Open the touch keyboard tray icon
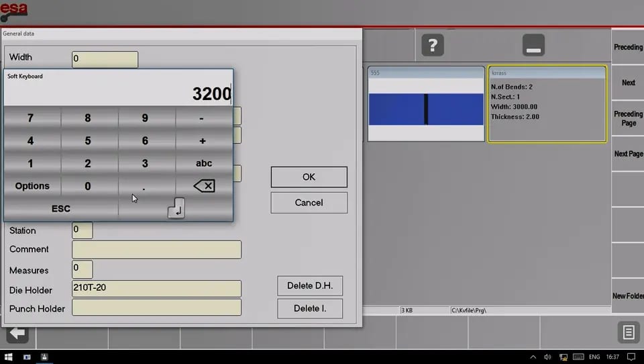Screen dimensions: 644x364 578,357
